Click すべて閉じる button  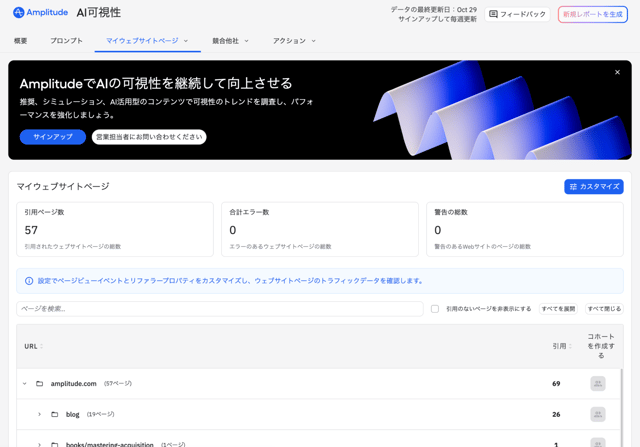pos(604,309)
